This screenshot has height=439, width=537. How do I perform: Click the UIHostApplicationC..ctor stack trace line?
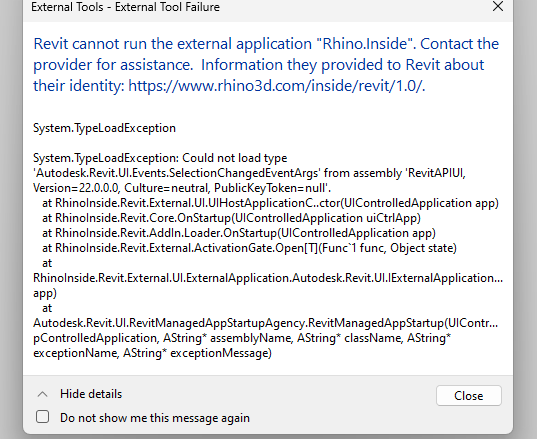[270, 203]
